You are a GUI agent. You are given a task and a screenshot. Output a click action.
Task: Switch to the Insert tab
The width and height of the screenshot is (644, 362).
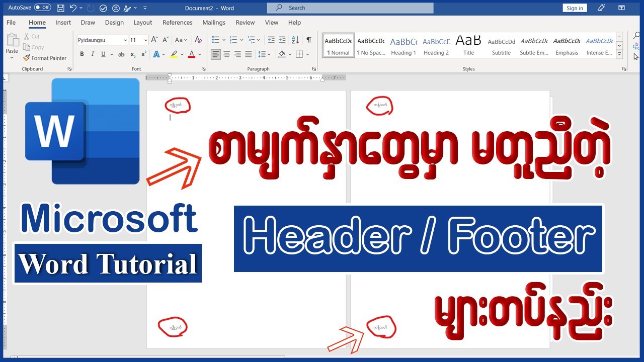(x=63, y=23)
